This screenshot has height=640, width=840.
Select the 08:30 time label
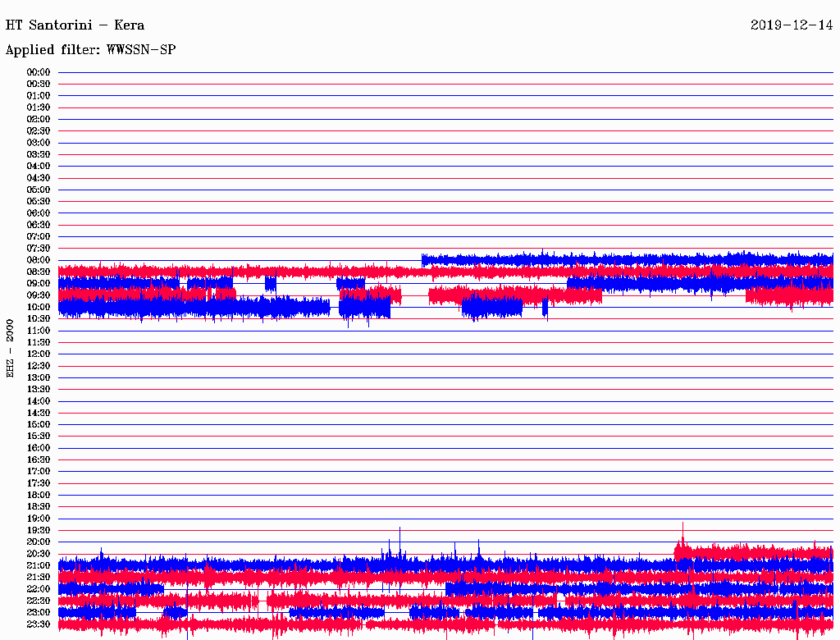pos(39,272)
